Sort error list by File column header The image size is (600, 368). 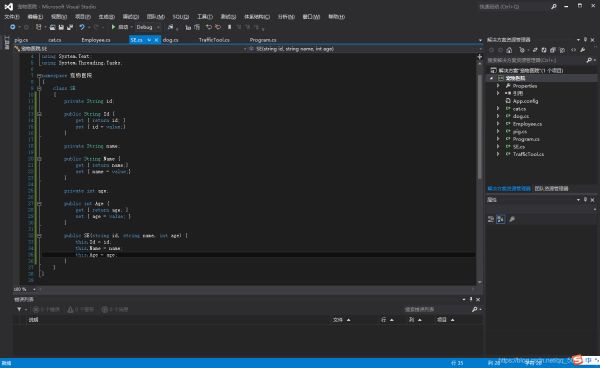338,320
